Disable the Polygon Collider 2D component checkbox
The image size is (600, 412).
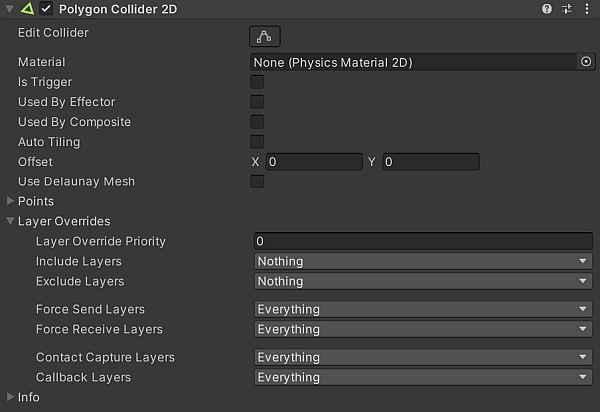(x=46, y=9)
